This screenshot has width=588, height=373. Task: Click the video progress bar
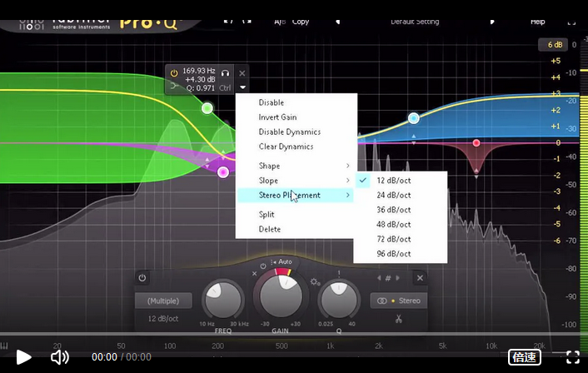(x=294, y=333)
